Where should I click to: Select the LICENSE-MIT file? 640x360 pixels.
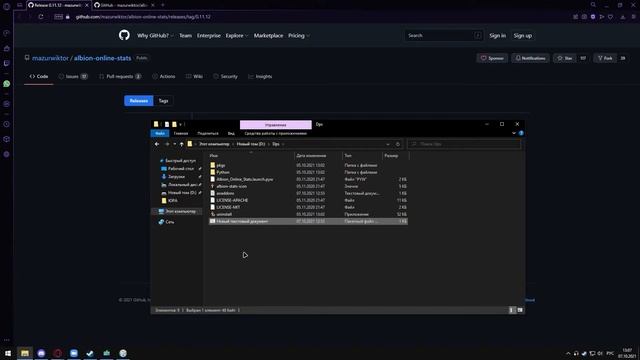coord(228,207)
